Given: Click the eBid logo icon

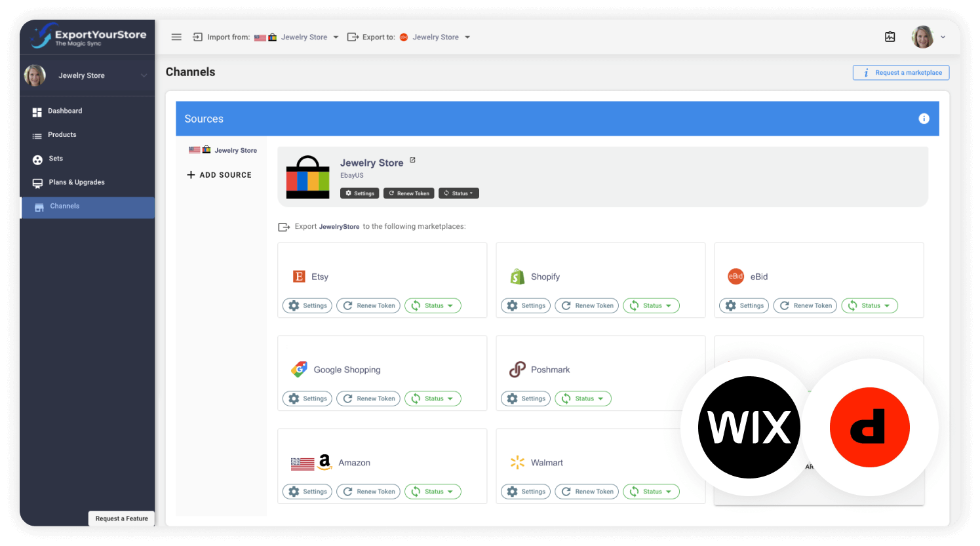Looking at the screenshot, I should coord(736,277).
